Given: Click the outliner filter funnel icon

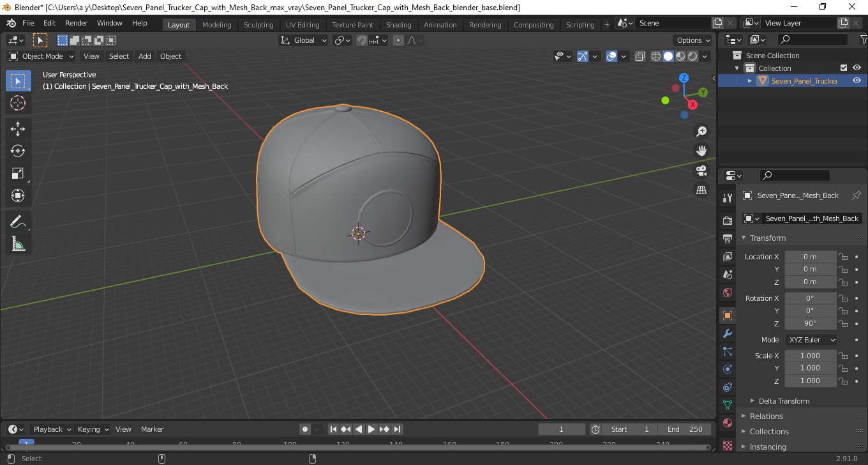Looking at the screenshot, I should click(x=863, y=40).
